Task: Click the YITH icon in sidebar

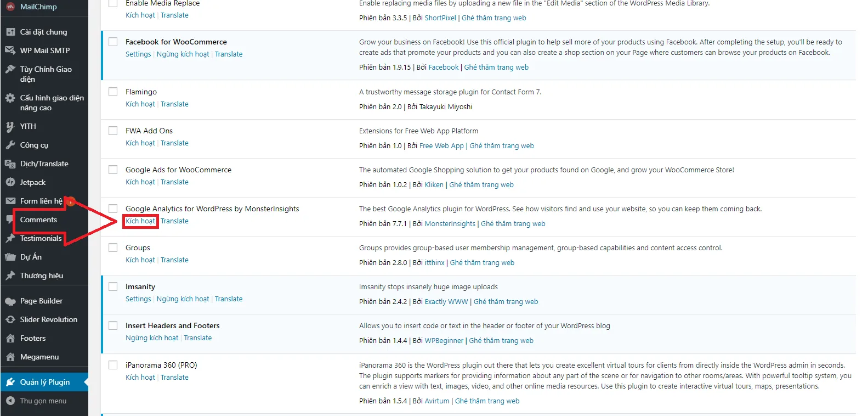Action: (x=10, y=126)
